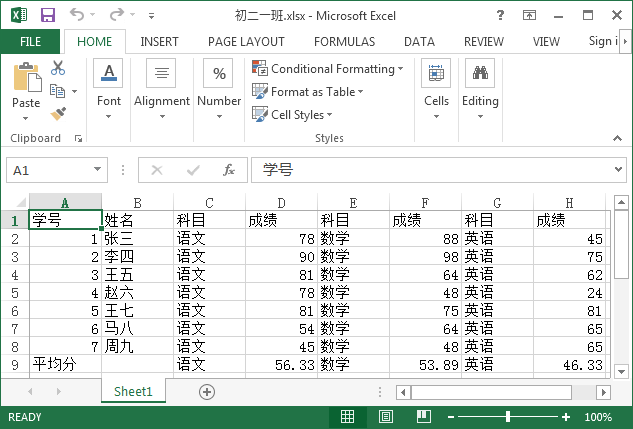Click the Save icon in quick access toolbar
Image resolution: width=633 pixels, height=429 pixels.
[48, 15]
